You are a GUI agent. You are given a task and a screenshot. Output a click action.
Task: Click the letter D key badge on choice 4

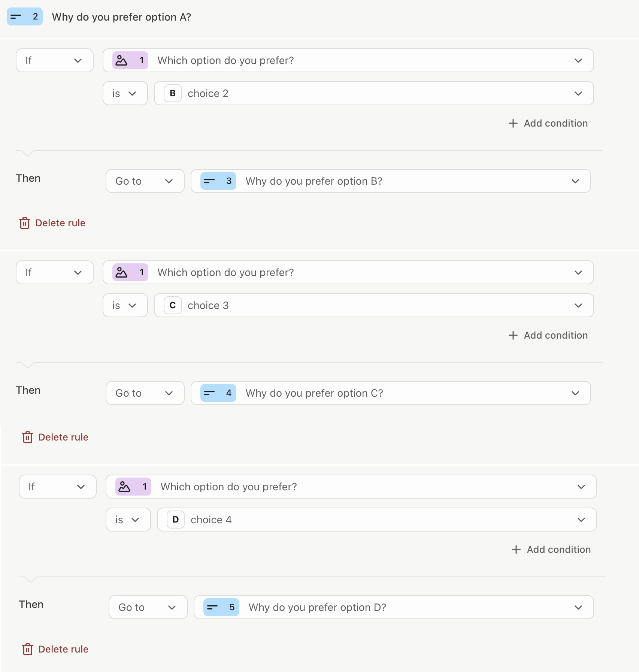(176, 520)
